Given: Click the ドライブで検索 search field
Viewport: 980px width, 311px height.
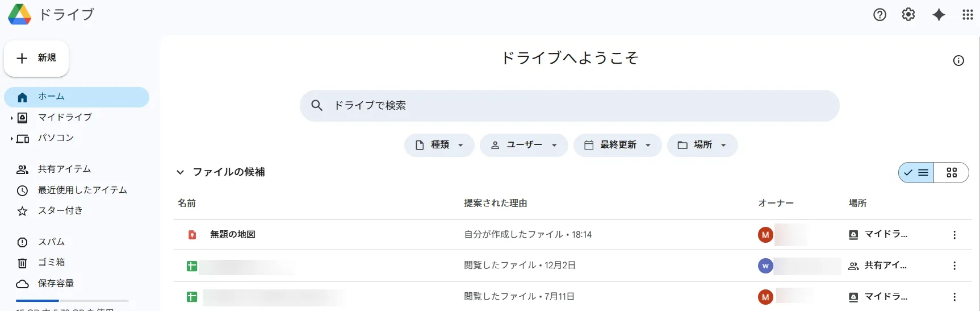Looking at the screenshot, I should click(x=568, y=105).
